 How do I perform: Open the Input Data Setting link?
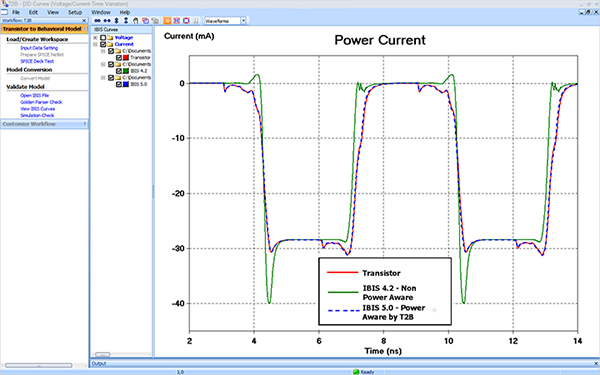click(x=39, y=48)
